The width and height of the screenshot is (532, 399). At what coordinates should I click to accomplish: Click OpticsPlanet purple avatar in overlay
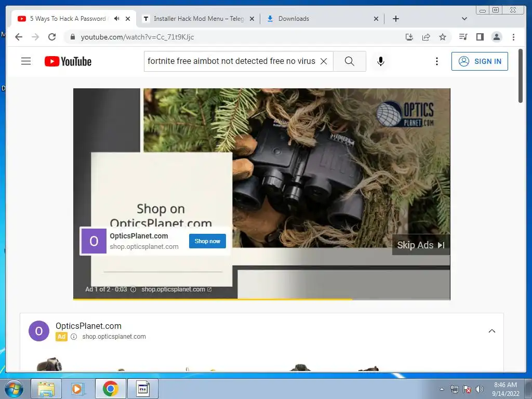click(94, 241)
